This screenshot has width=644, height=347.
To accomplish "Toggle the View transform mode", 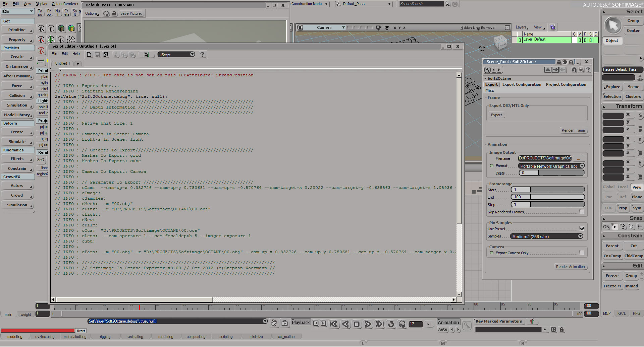I will pyautogui.click(x=637, y=187).
